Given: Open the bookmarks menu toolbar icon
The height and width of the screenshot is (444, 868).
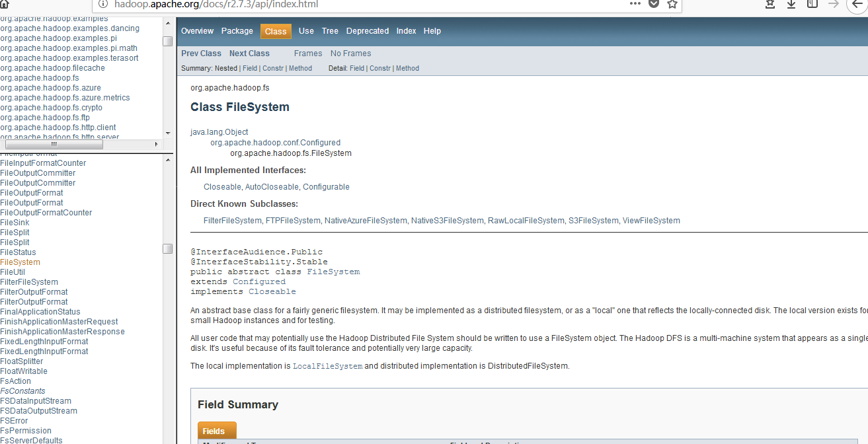Looking at the screenshot, I should click(769, 4).
